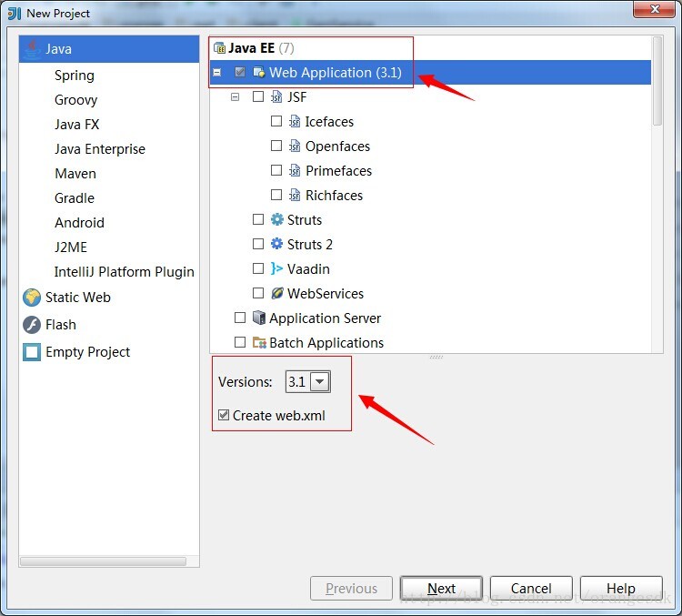Close the New Project dialog
Screen dimensions: 682x616
tap(655, 9)
